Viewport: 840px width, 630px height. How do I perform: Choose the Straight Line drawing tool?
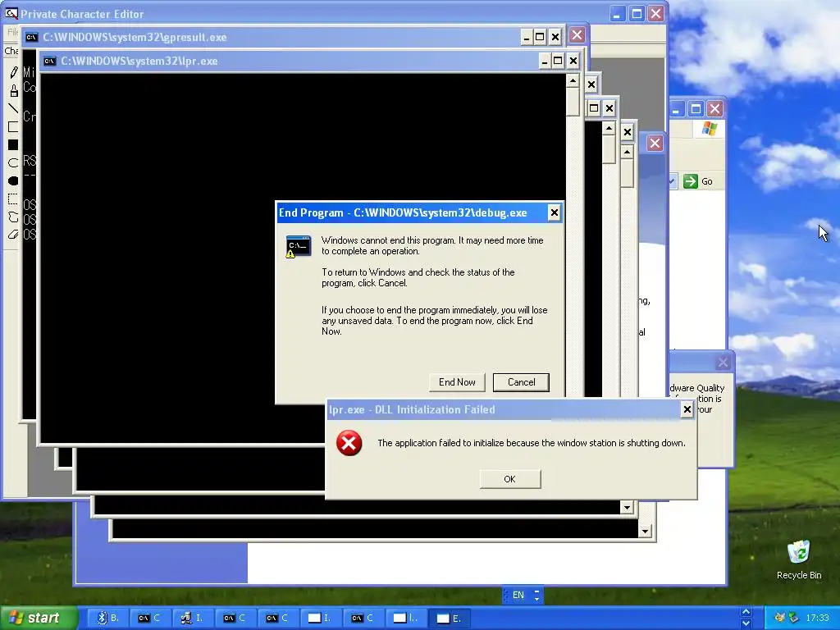pyautogui.click(x=13, y=109)
